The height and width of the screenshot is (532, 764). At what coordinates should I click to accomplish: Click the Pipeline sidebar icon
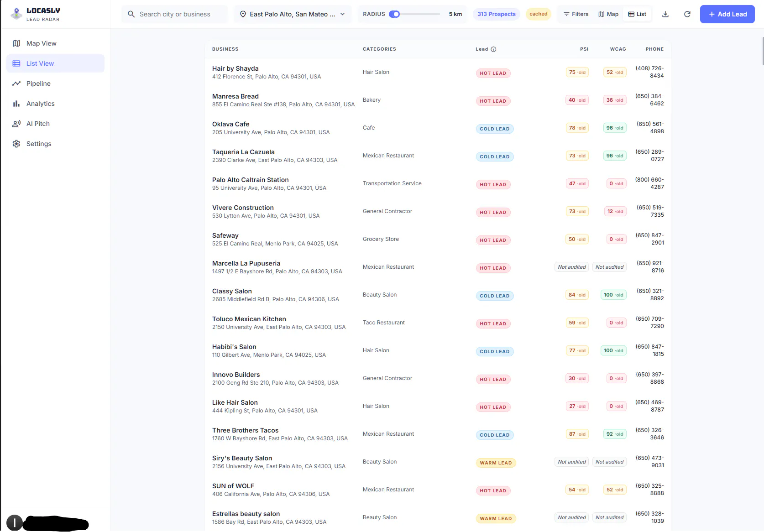(x=16, y=83)
